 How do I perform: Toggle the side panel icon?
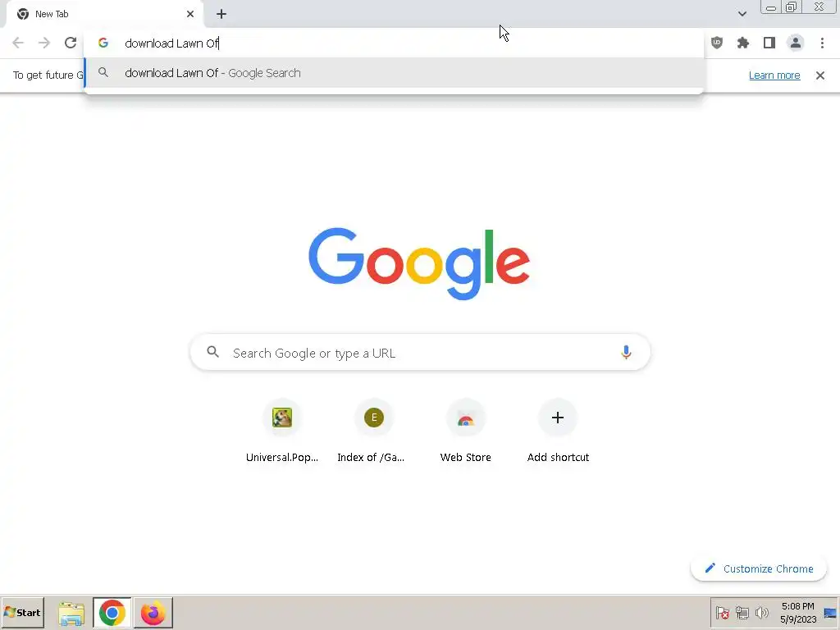pyautogui.click(x=769, y=43)
